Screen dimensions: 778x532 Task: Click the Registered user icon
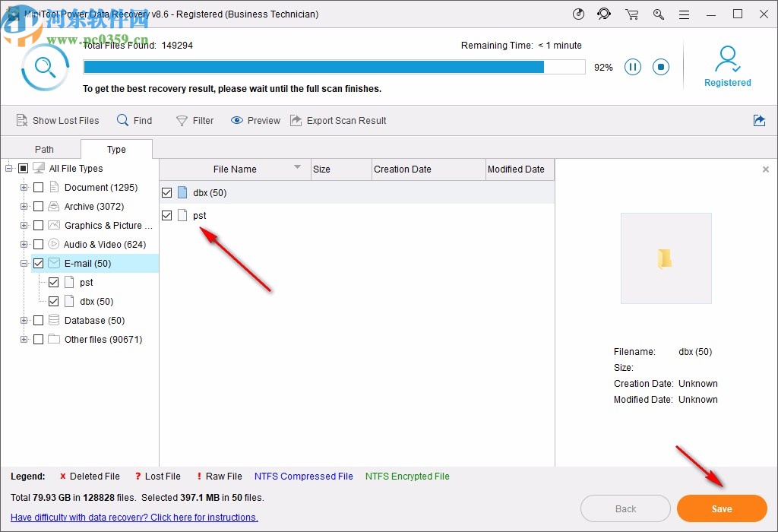(x=727, y=59)
